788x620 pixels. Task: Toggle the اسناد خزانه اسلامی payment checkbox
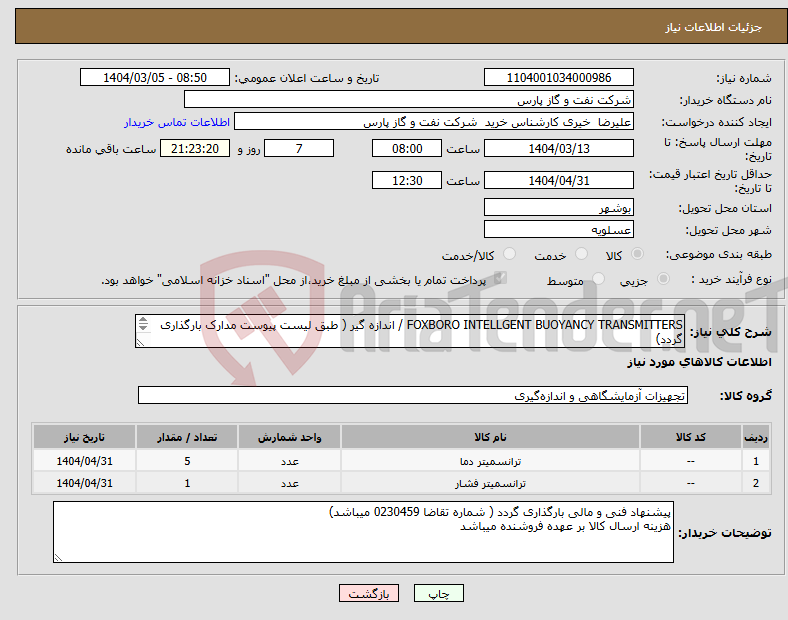[x=500, y=278]
